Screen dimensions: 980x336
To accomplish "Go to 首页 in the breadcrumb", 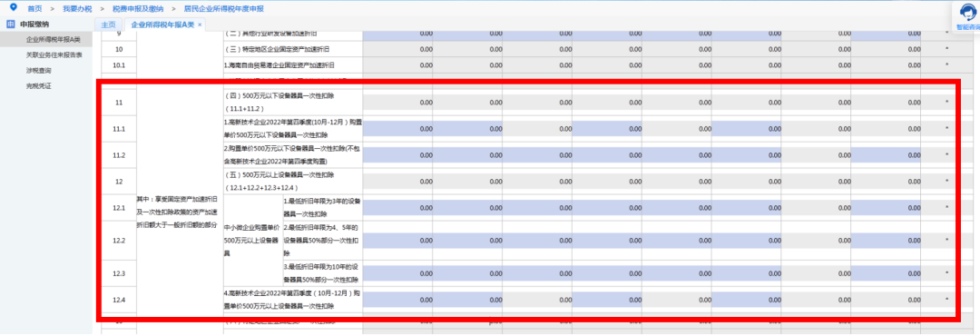I will tap(35, 9).
